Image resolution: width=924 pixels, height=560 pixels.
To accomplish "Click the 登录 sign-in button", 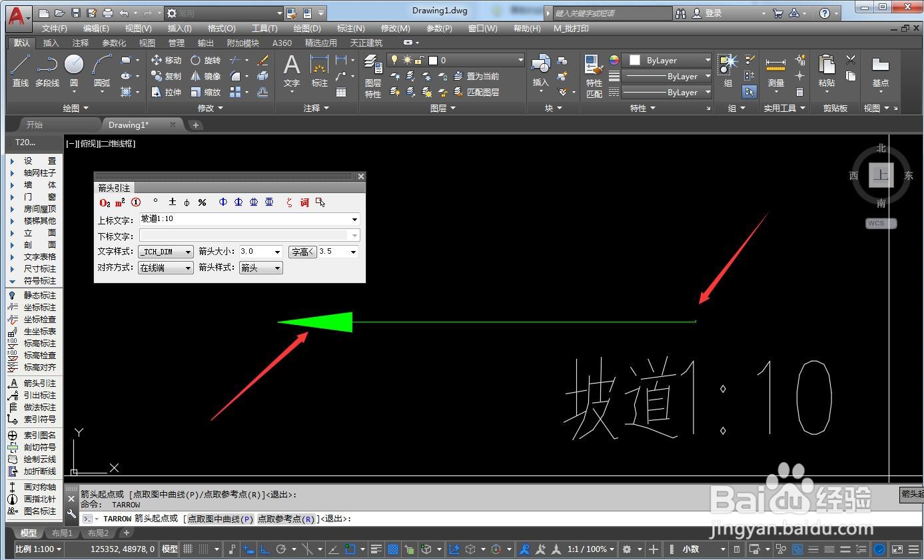I will coord(707,13).
